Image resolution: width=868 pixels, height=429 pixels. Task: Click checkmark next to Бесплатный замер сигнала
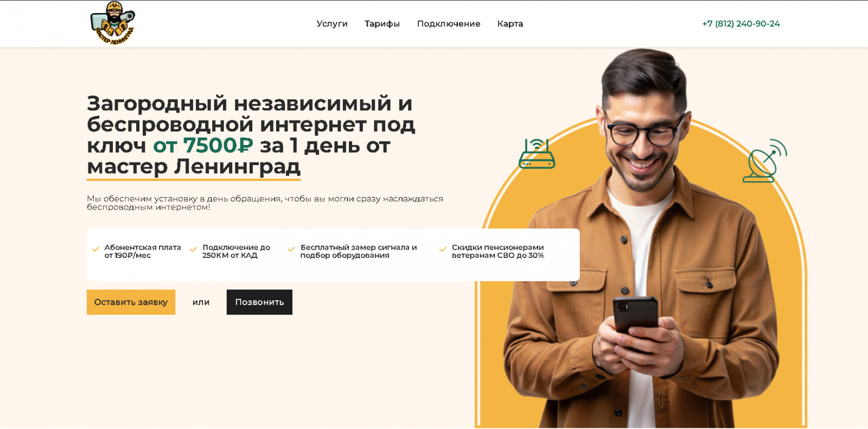291,250
